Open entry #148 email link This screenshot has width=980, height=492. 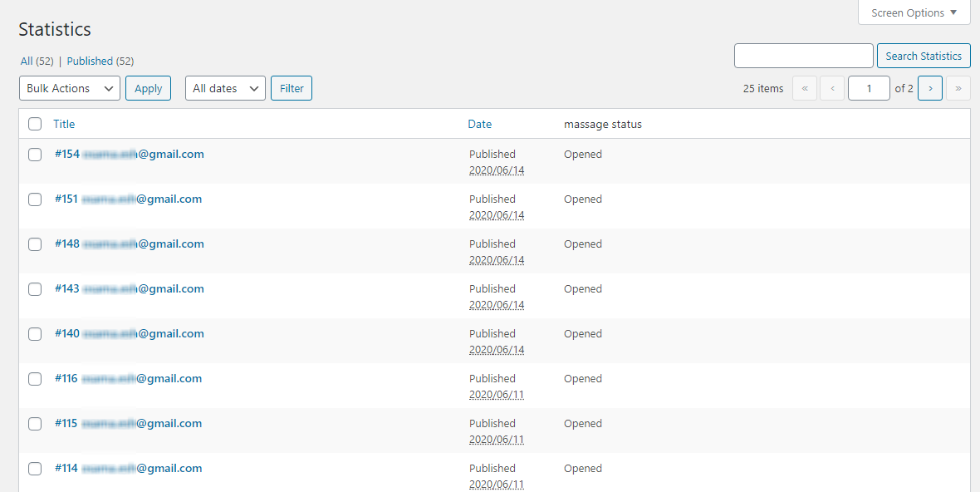click(130, 244)
